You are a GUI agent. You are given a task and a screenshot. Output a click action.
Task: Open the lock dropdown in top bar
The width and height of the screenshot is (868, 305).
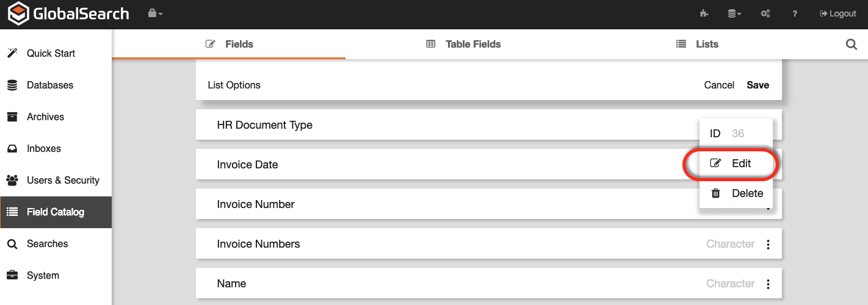click(155, 13)
